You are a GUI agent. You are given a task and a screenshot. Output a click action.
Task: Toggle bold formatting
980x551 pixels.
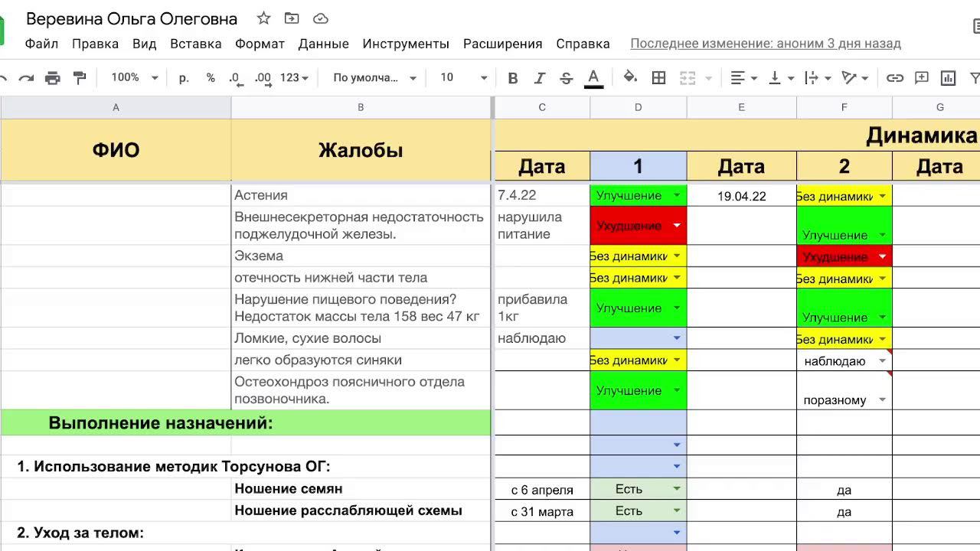(x=513, y=78)
